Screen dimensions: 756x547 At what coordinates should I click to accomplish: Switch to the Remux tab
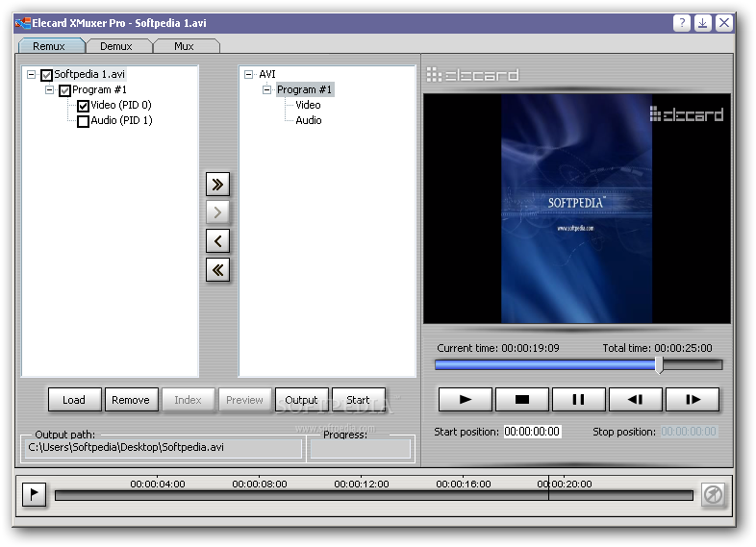point(49,46)
